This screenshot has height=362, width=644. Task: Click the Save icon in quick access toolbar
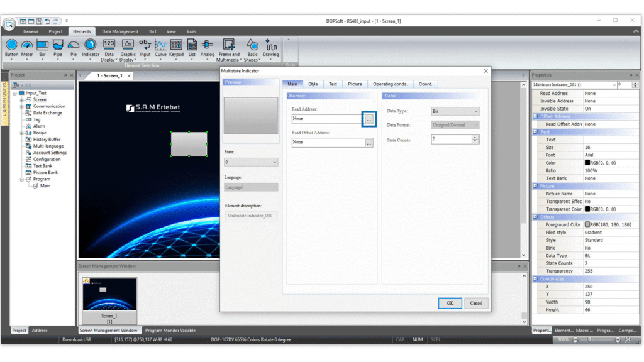[x=39, y=21]
